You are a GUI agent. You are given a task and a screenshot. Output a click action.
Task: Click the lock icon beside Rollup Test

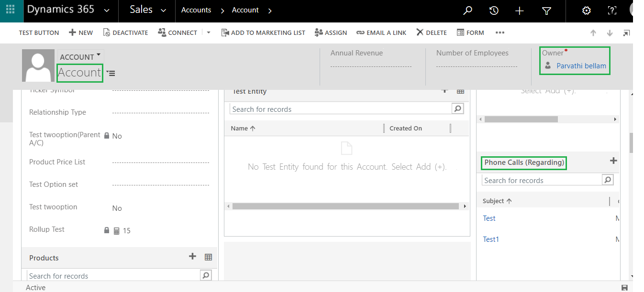[107, 230]
